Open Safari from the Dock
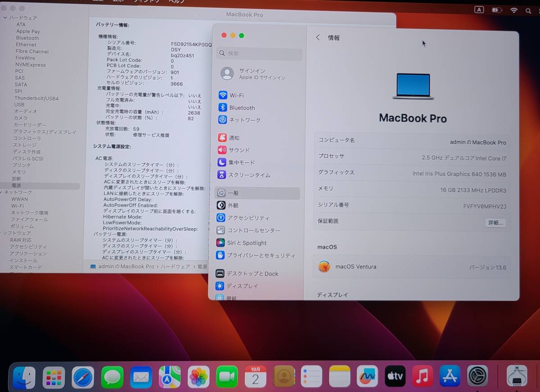 pos(83,377)
